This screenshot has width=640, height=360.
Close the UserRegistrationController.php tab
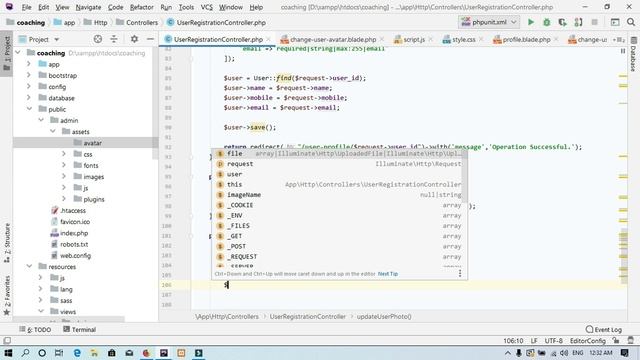pyautogui.click(x=269, y=40)
